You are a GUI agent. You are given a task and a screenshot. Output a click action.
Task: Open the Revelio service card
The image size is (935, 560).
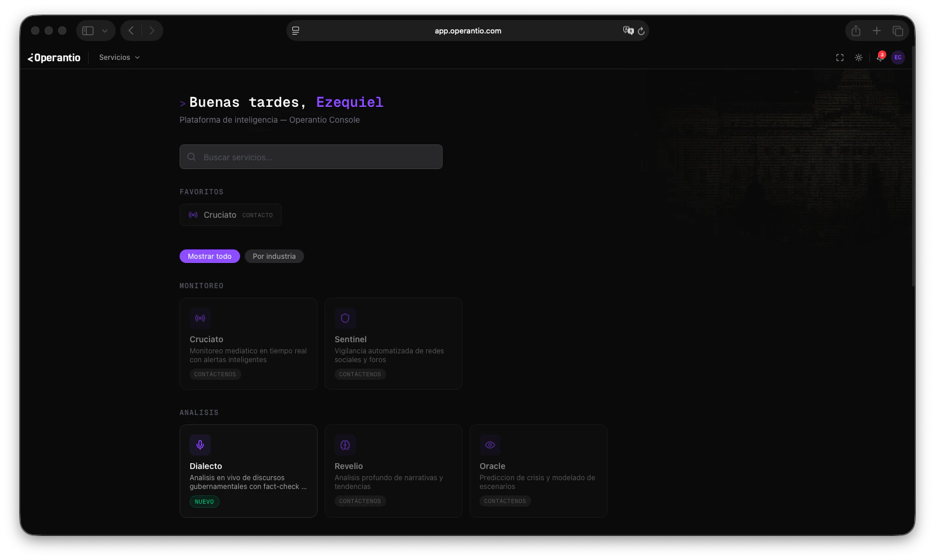[x=393, y=471]
